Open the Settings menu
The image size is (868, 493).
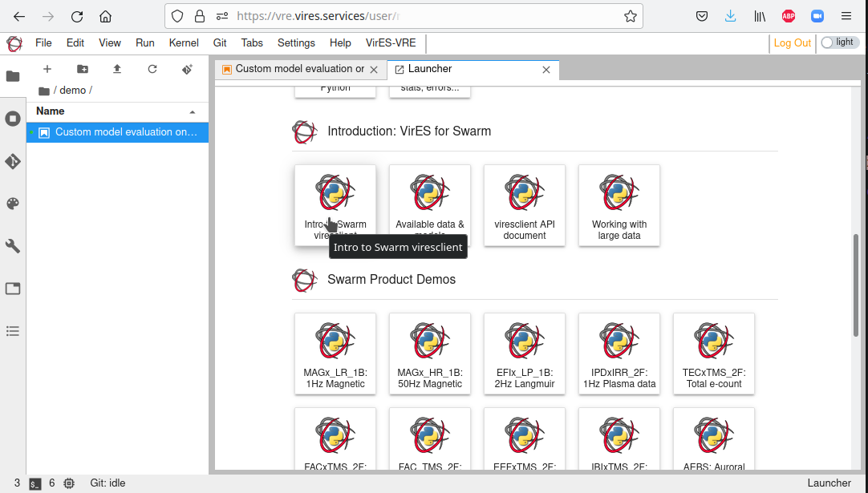[x=296, y=43]
